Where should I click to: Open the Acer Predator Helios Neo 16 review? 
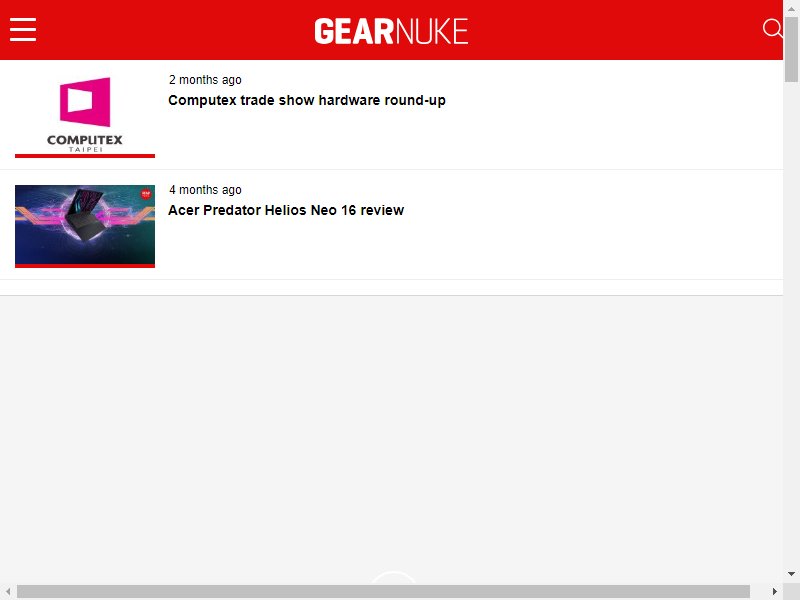click(x=286, y=210)
